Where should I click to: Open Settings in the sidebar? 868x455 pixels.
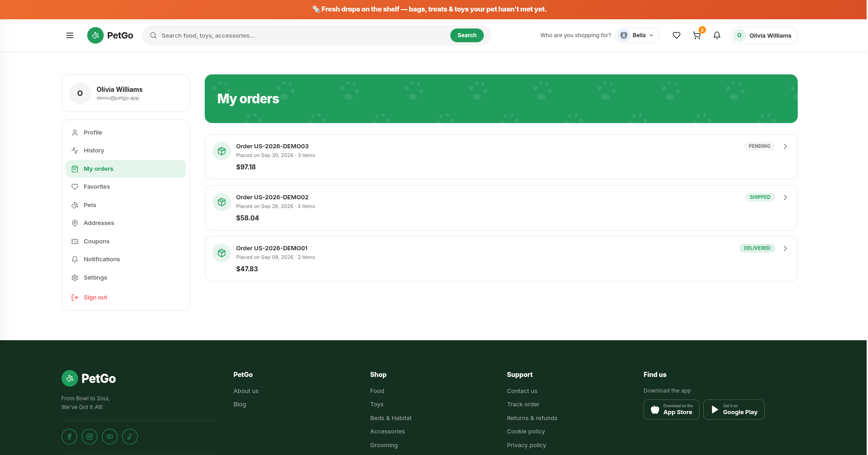point(126,278)
